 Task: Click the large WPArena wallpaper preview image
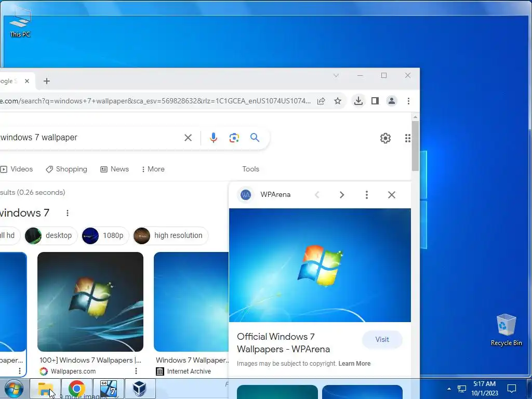click(x=320, y=265)
